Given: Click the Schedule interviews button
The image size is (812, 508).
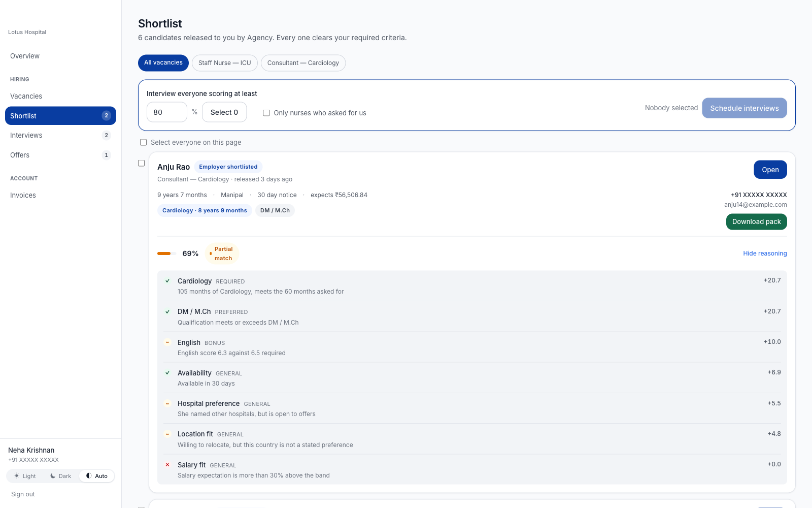Looking at the screenshot, I should pyautogui.click(x=745, y=108).
